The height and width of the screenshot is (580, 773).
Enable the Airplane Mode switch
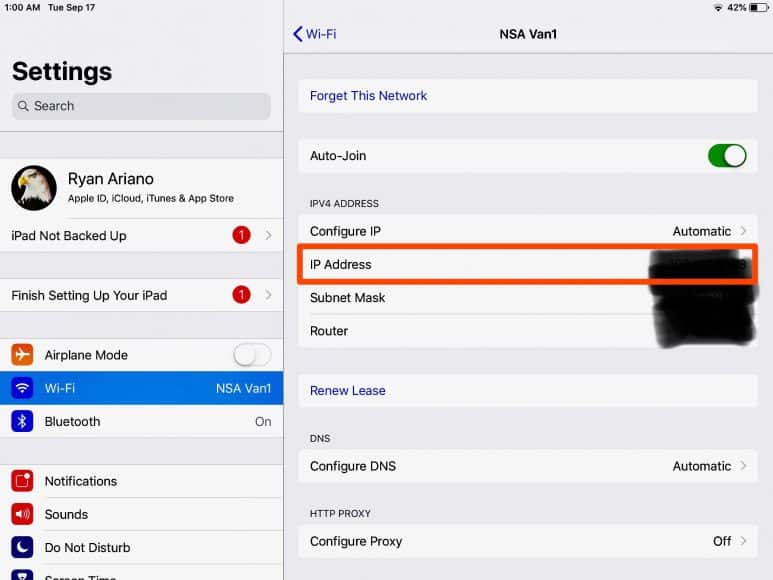tap(252, 355)
